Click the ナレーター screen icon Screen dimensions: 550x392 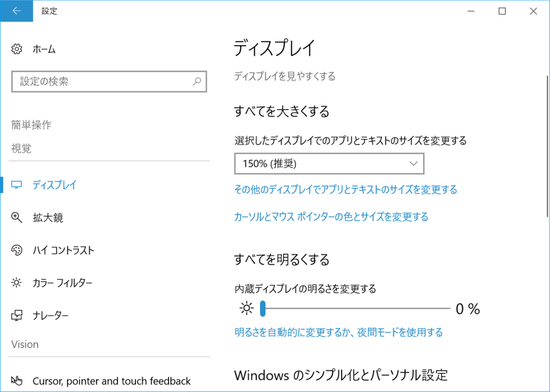click(x=17, y=315)
